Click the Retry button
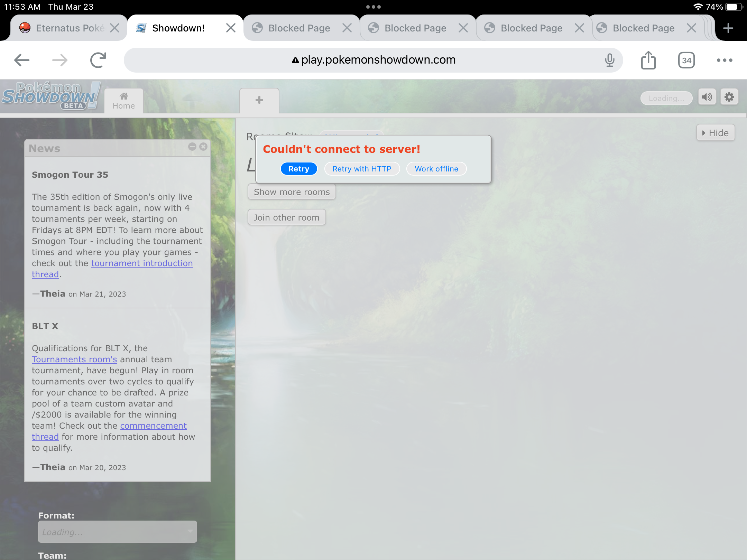Screen dimensions: 747x560 (299, 169)
